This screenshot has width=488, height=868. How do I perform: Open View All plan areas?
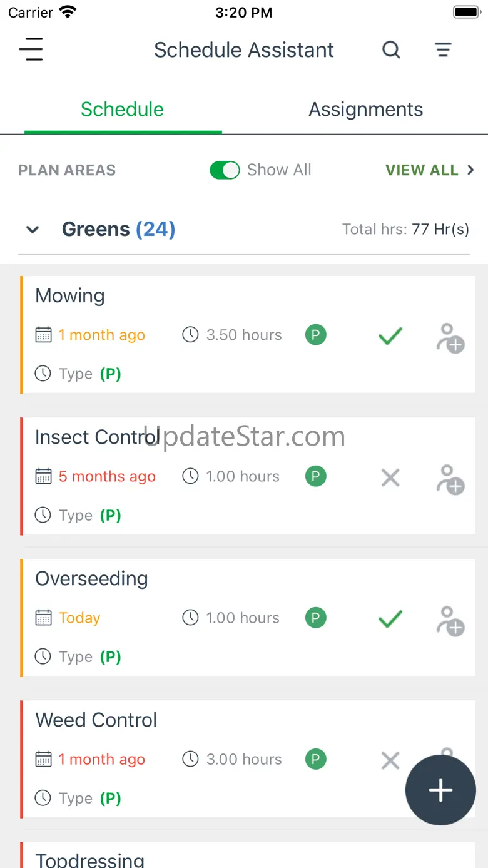429,170
